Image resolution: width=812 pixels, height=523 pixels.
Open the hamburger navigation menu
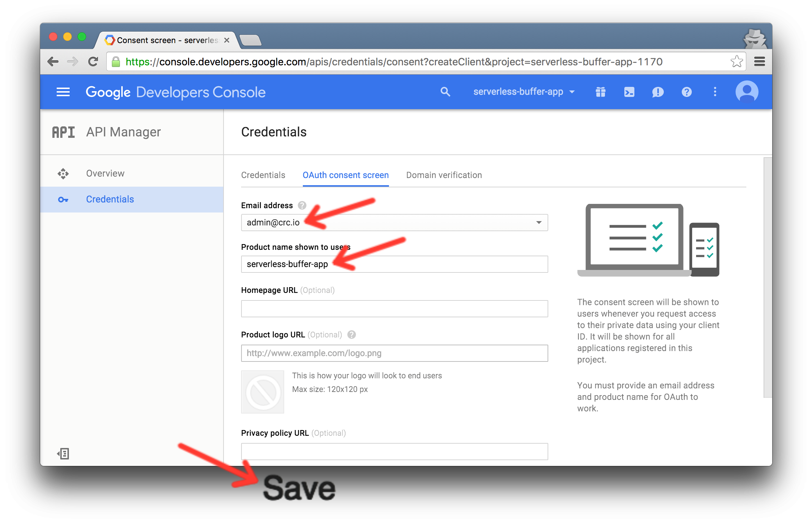pyautogui.click(x=63, y=92)
